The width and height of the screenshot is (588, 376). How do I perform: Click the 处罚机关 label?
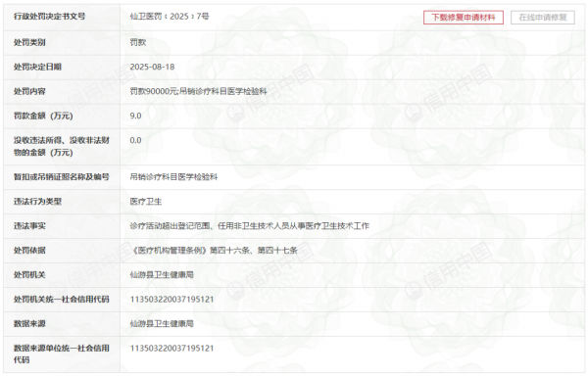click(x=29, y=275)
